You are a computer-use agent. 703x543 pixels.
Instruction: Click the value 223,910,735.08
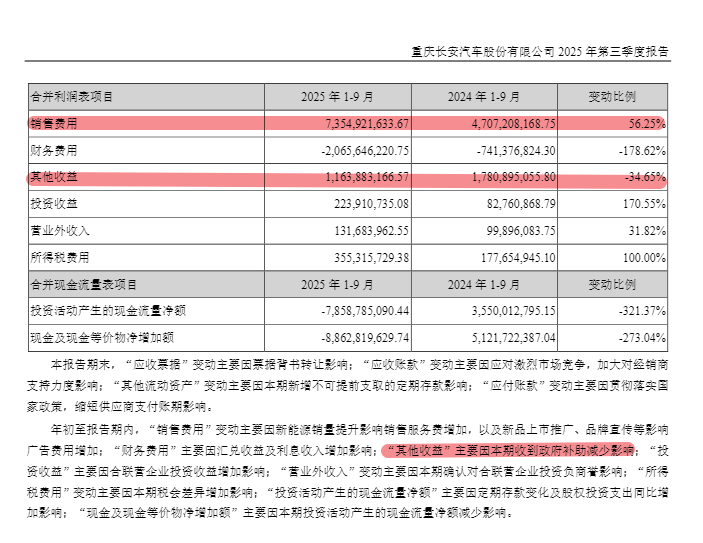(371, 204)
